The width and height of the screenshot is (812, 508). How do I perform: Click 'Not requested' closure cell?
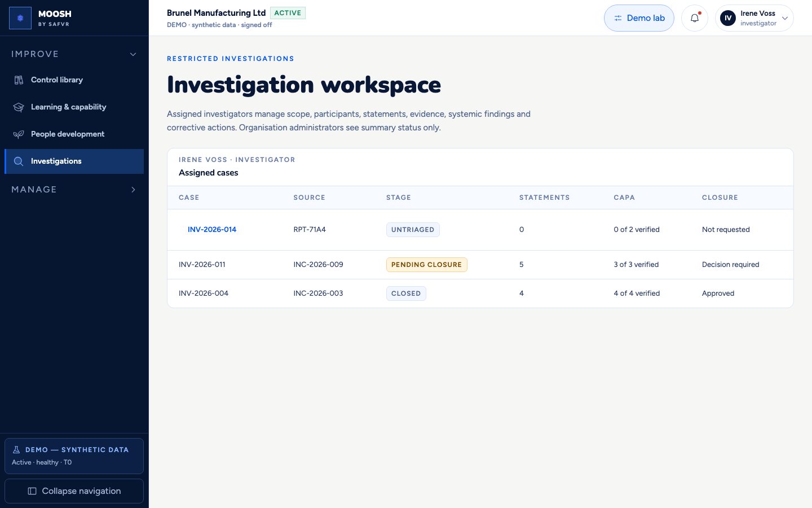pos(726,230)
